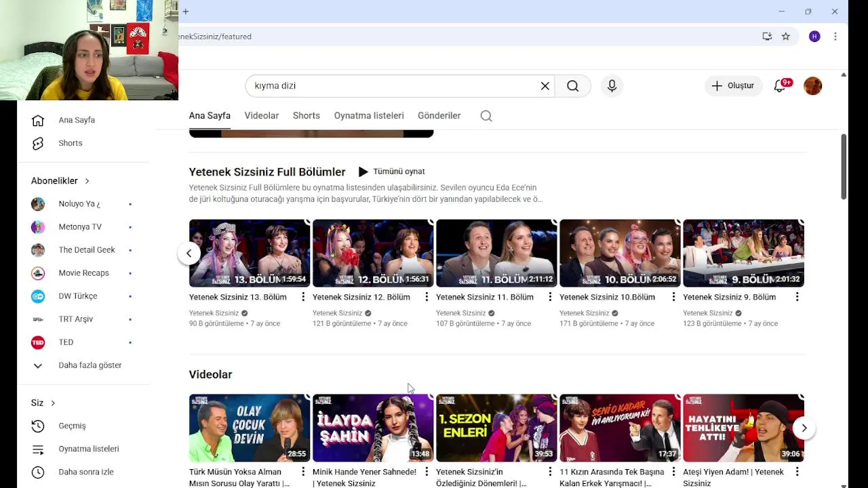Open options for Ateşi Yiyen Adam video
Viewport: 868px width, 488px height.
pyautogui.click(x=797, y=472)
